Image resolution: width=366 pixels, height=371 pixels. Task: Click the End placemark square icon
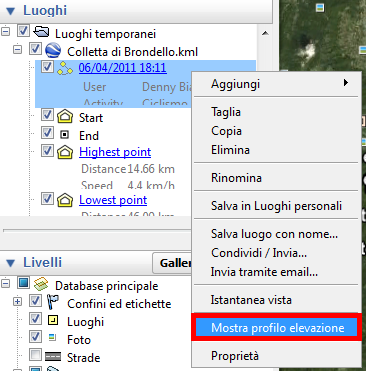pyautogui.click(x=65, y=134)
